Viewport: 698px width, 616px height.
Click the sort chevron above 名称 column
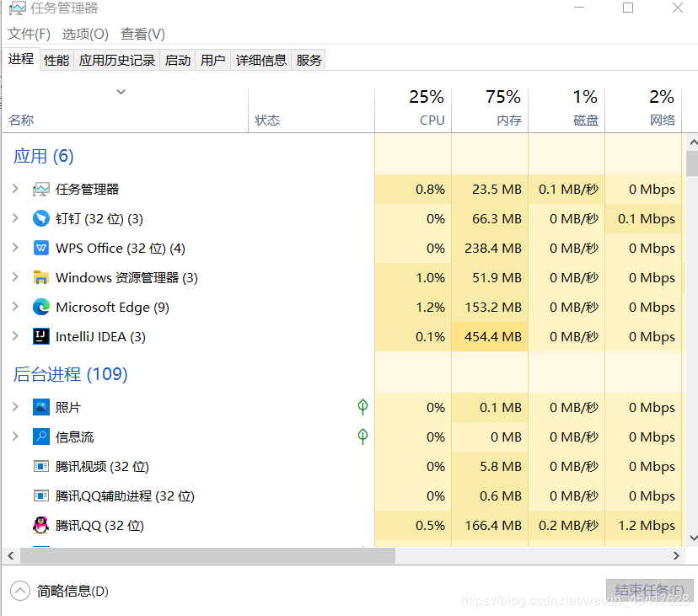121,92
